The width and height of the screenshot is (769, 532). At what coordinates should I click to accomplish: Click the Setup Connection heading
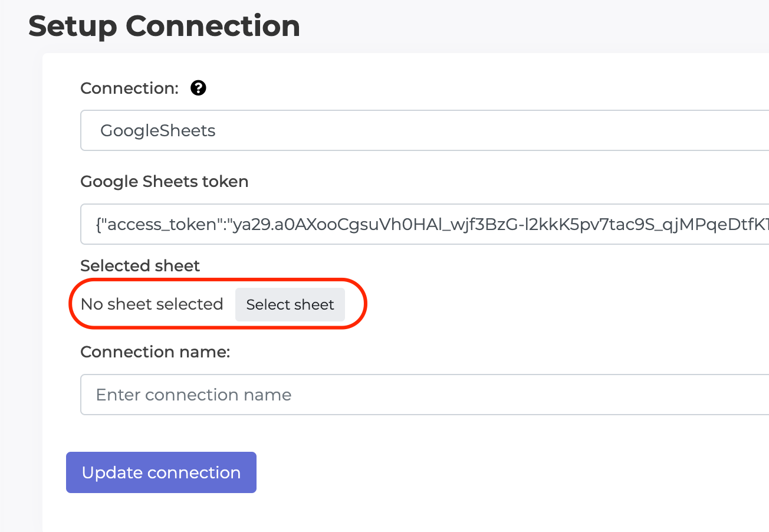click(x=164, y=26)
